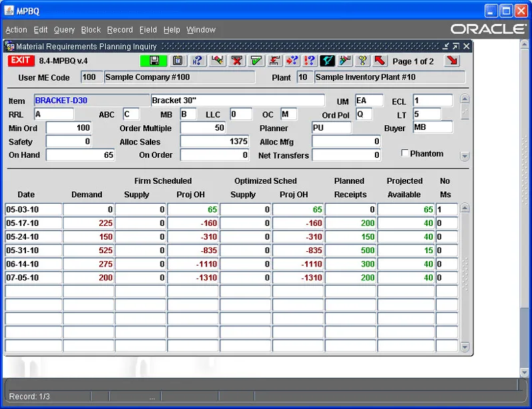Click the red X delete record icon
The image size is (532, 409).
[x=237, y=61]
